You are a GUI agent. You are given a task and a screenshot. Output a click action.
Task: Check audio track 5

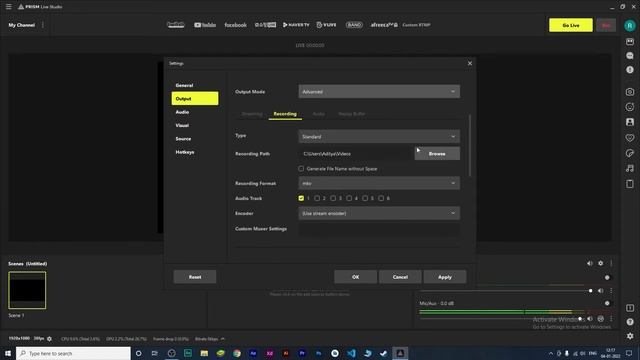[x=365, y=198]
